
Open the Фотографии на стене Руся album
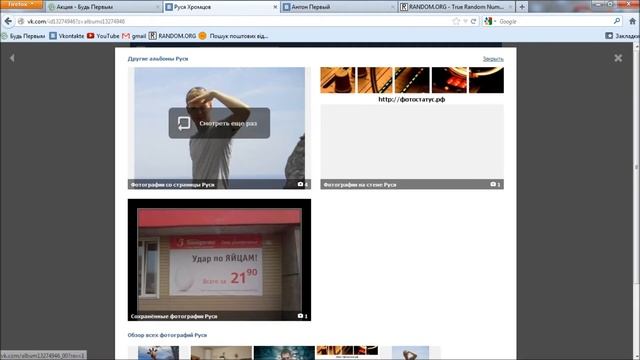pos(412,128)
